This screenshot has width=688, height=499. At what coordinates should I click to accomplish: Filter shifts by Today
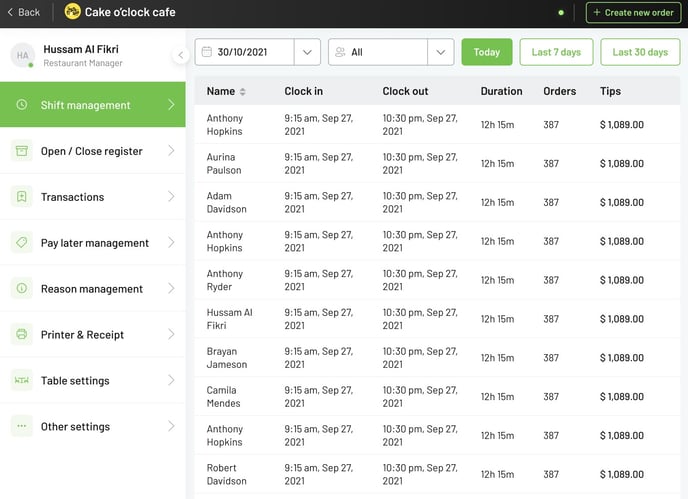pos(487,52)
